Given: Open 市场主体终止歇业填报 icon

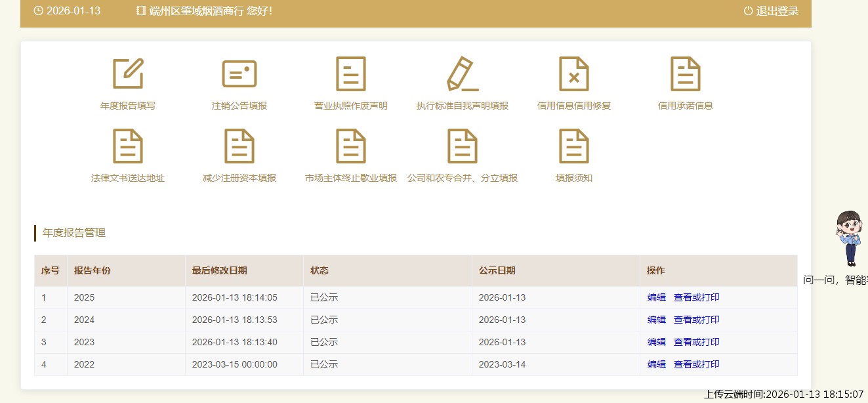Looking at the screenshot, I should [x=351, y=146].
